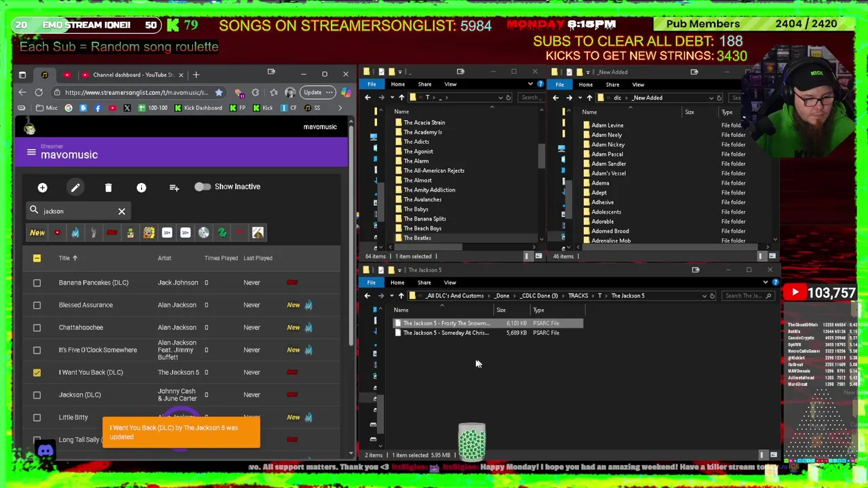Clear the jackson search with X
Screen dimensions: 868x488
coord(121,211)
